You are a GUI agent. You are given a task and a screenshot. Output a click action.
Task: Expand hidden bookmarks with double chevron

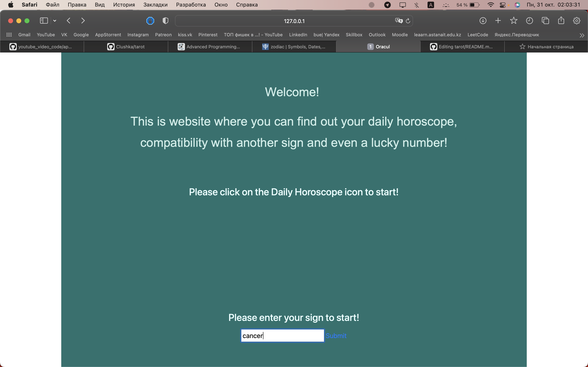tap(582, 35)
